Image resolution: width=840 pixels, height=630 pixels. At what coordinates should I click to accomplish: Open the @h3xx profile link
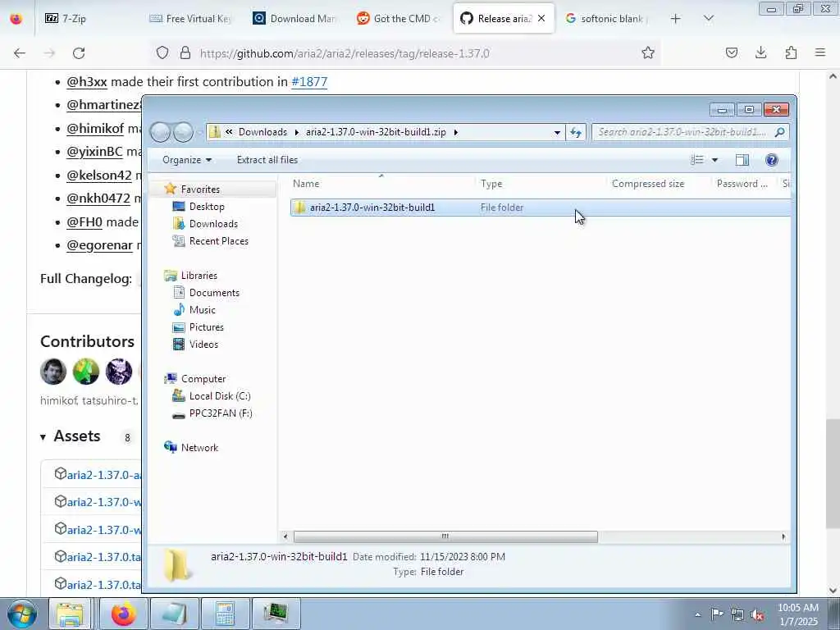(x=86, y=81)
